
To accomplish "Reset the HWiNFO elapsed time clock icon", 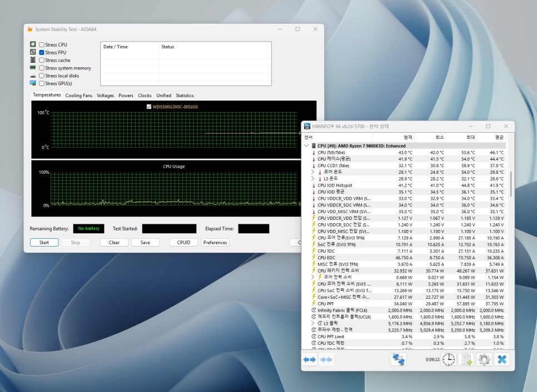I will tap(448, 360).
